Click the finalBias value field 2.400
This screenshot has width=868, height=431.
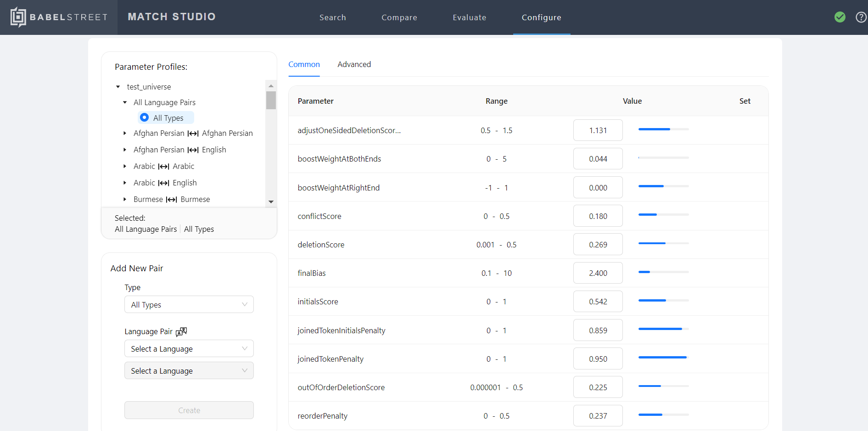point(598,273)
